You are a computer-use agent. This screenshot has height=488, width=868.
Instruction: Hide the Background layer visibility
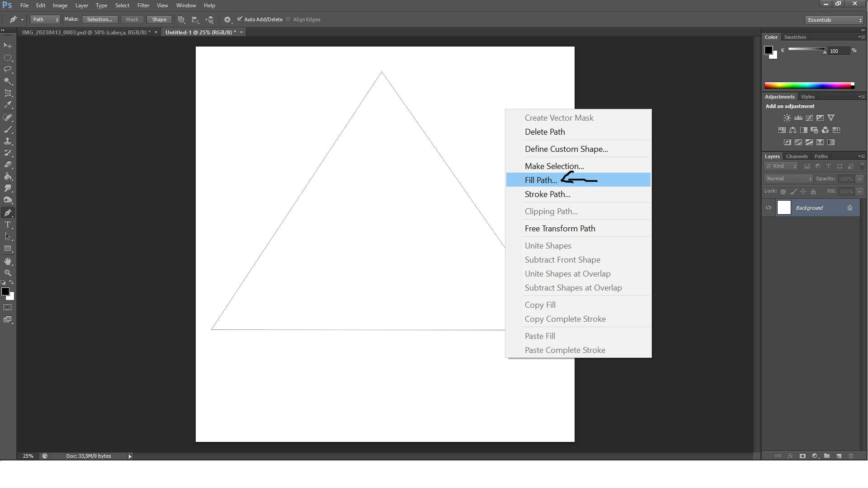[769, 208]
